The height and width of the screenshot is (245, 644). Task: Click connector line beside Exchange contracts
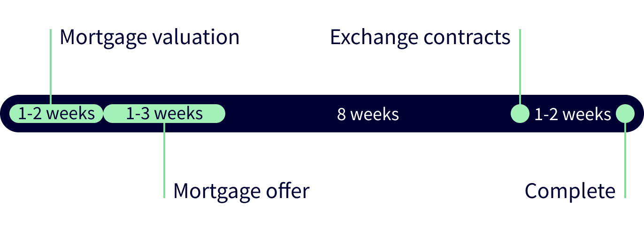click(x=520, y=67)
